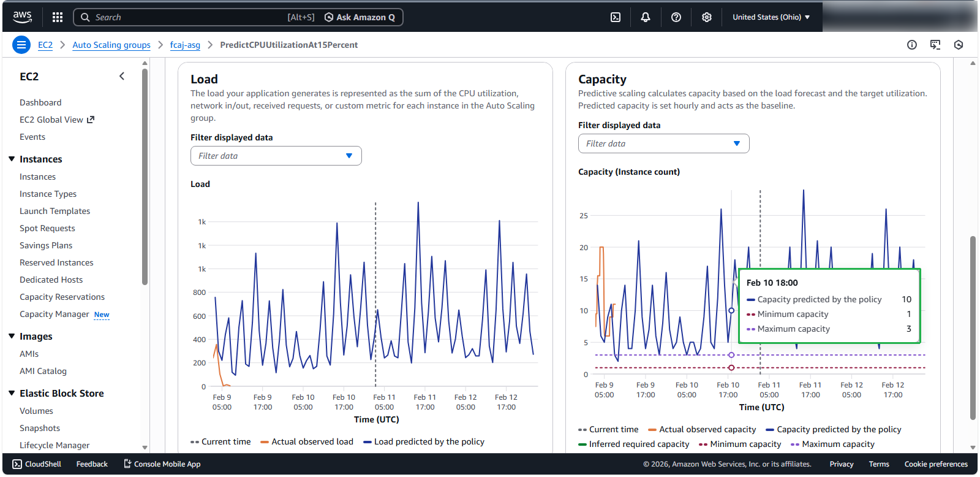980x477 pixels.
Task: Click the sidebar navigation scrollbar
Action: (145, 178)
